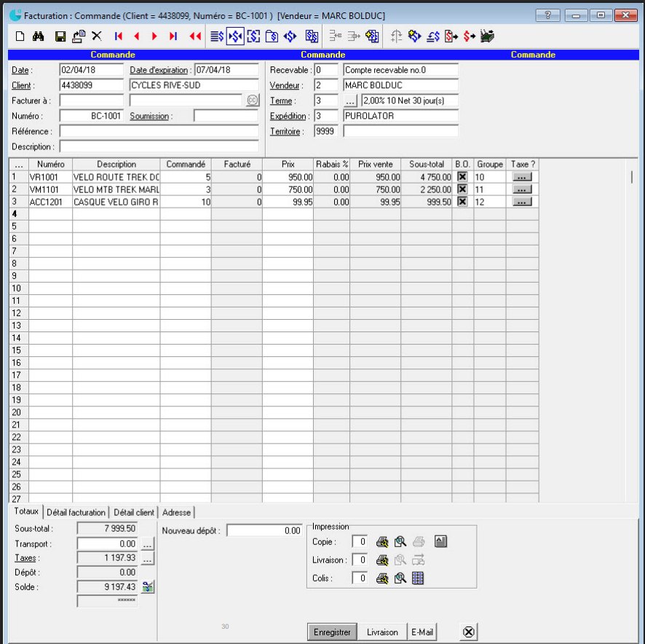Image resolution: width=645 pixels, height=644 pixels.
Task: Click the print icon in the Livraison row
Action: 382,560
